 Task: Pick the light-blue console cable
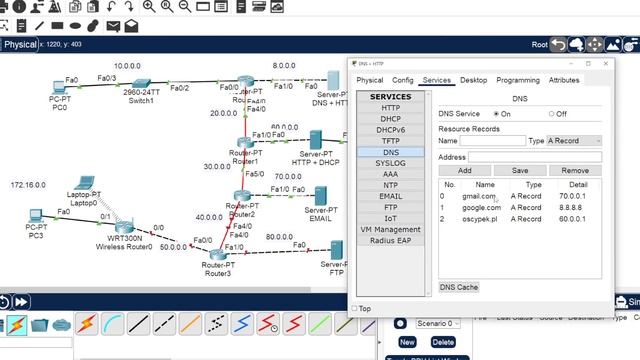112,324
